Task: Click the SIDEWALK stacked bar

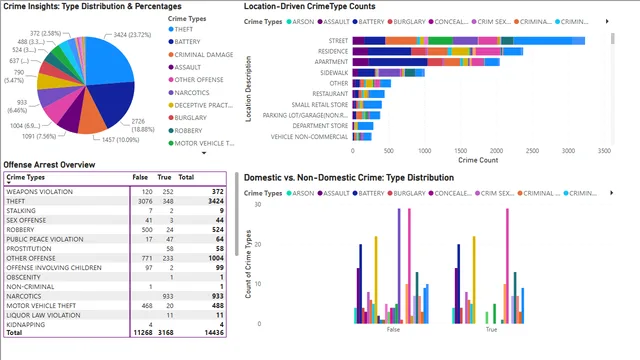Action: [x=389, y=73]
